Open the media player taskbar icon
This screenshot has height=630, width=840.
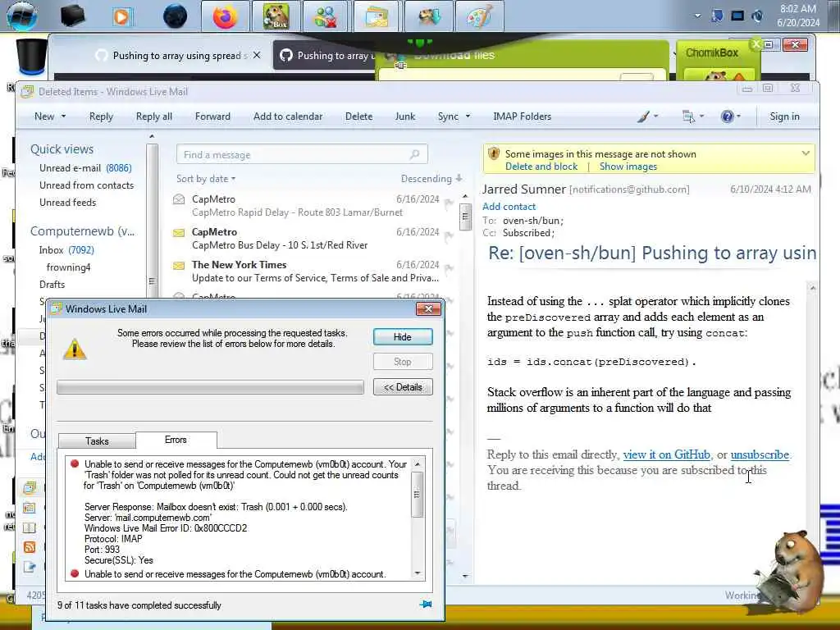click(x=122, y=16)
